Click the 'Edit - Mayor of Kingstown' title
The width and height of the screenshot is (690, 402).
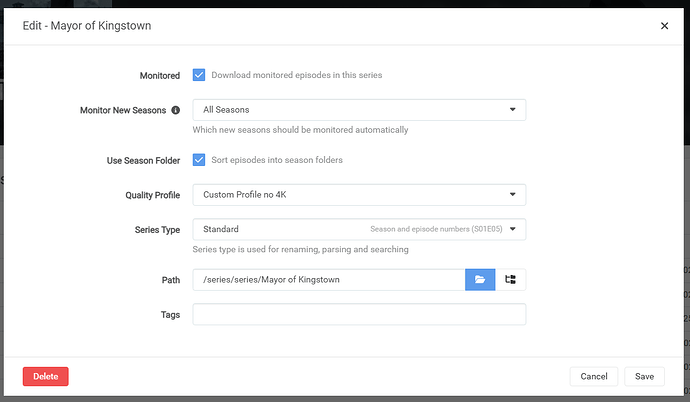coord(86,26)
